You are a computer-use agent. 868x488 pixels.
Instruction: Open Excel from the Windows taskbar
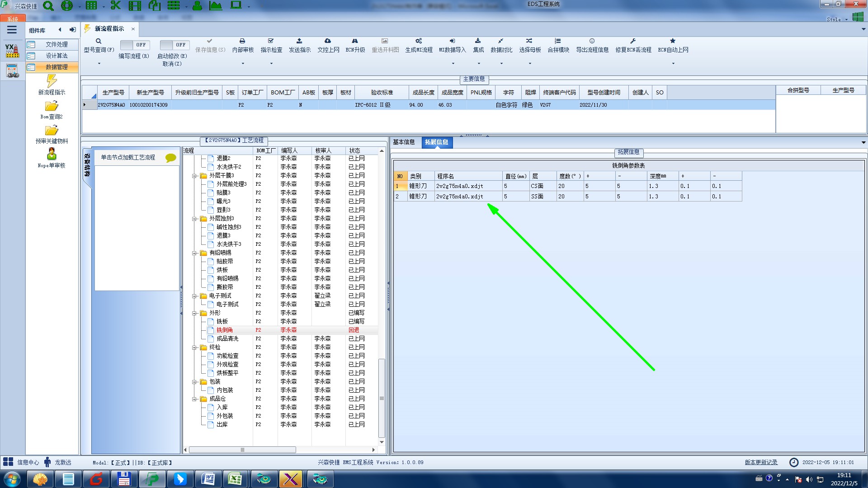235,479
